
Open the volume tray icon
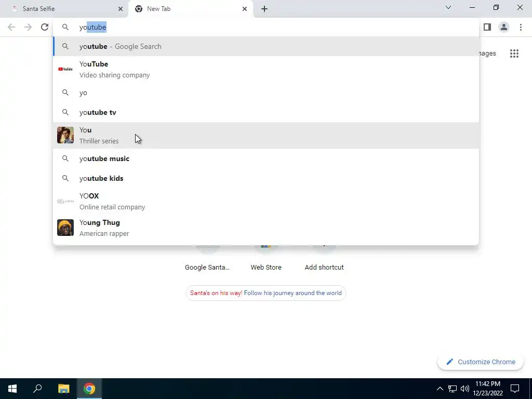[465, 389]
